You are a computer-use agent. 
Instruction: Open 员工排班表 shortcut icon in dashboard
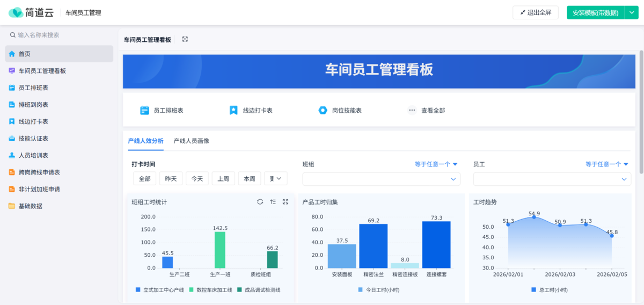pos(144,110)
